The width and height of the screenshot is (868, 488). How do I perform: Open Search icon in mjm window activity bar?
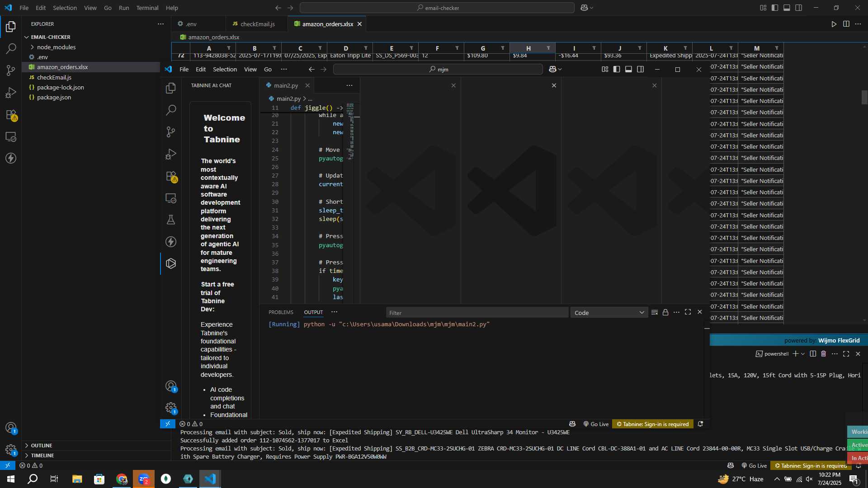pyautogui.click(x=171, y=110)
